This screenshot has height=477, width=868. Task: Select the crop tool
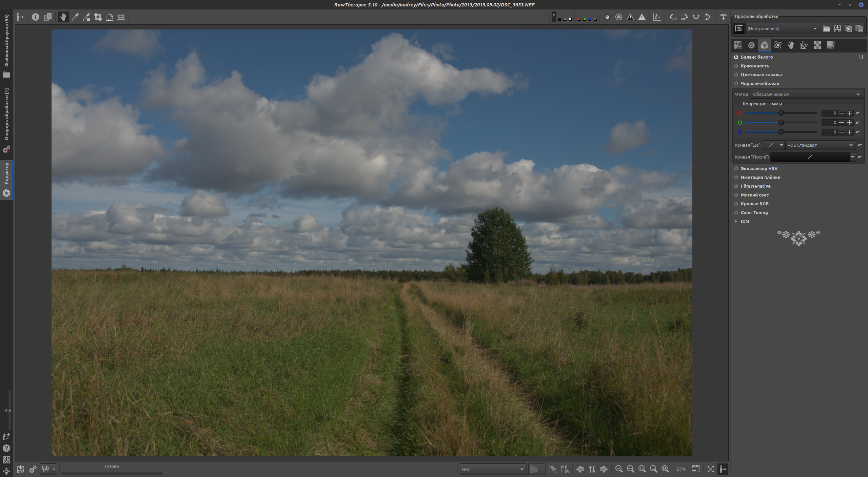point(98,17)
